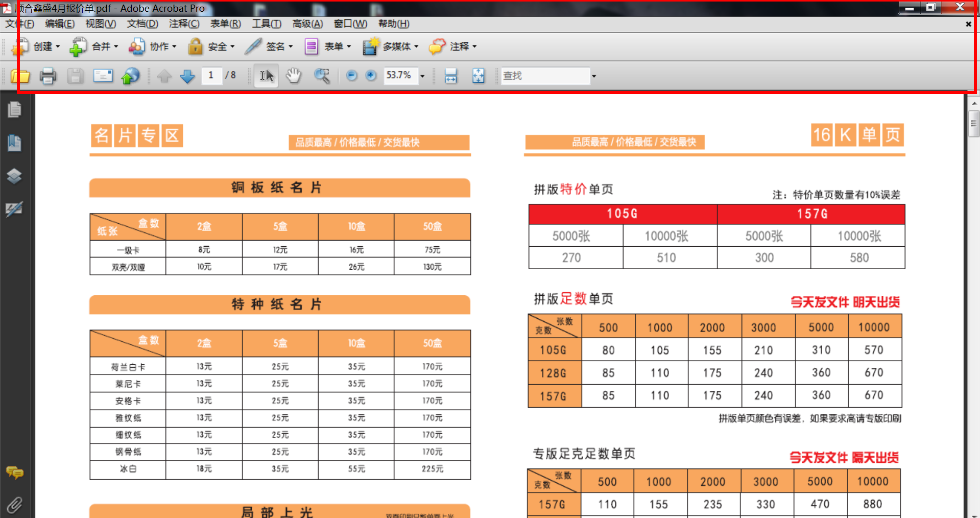Click the 铜板纸名片 heading
The image size is (980, 518).
(276, 187)
